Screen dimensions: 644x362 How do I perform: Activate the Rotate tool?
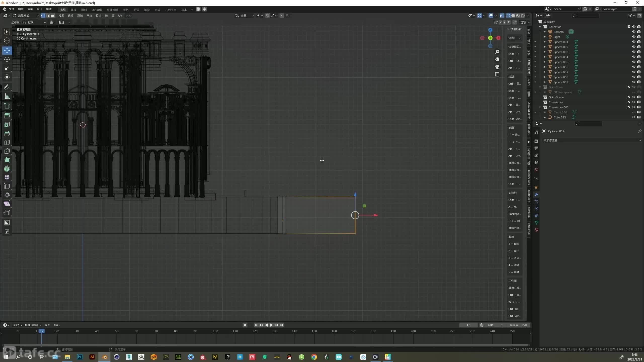(x=7, y=59)
